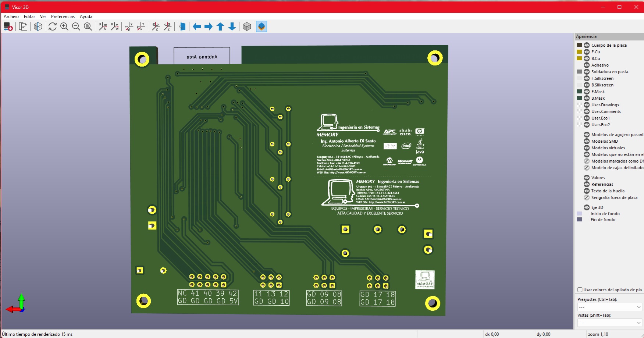Move the view up with the blue arrow
This screenshot has width=644, height=338.
tap(220, 26)
